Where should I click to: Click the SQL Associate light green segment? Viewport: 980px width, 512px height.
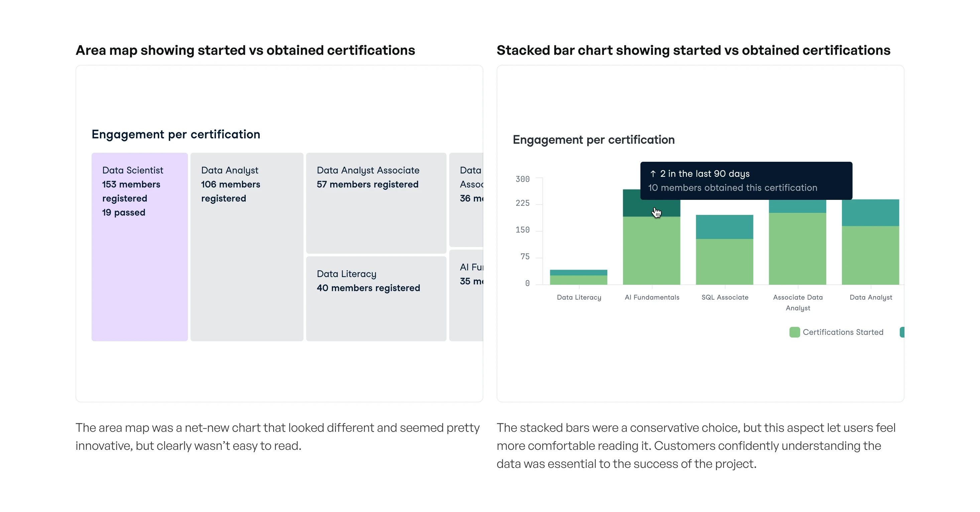(724, 262)
